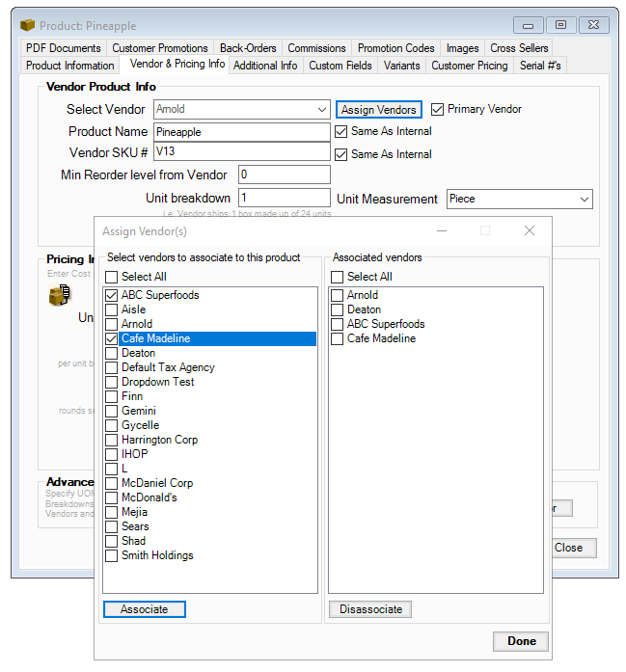This screenshot has height=672, width=626.
Task: Open the Back-Orders tab
Action: point(248,48)
